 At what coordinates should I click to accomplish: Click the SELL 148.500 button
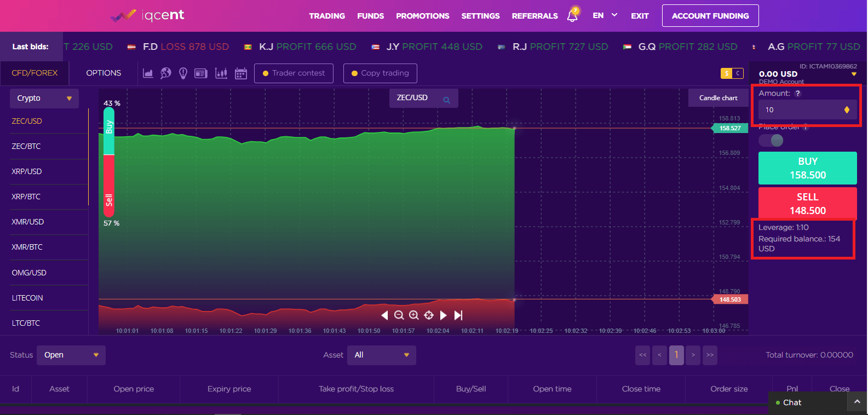[x=808, y=203]
